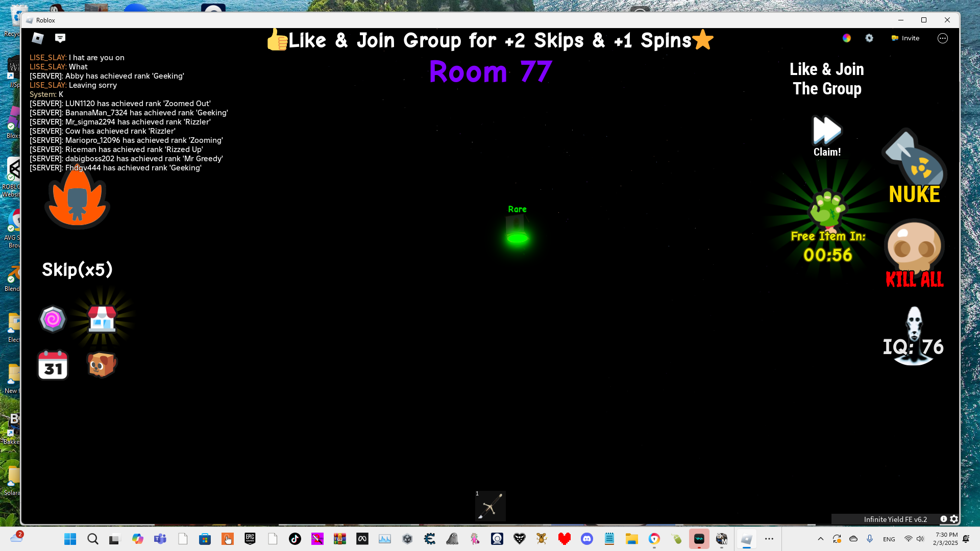The image size is (980, 551).
Task: Open WinRAR from the taskbar
Action: click(x=339, y=539)
